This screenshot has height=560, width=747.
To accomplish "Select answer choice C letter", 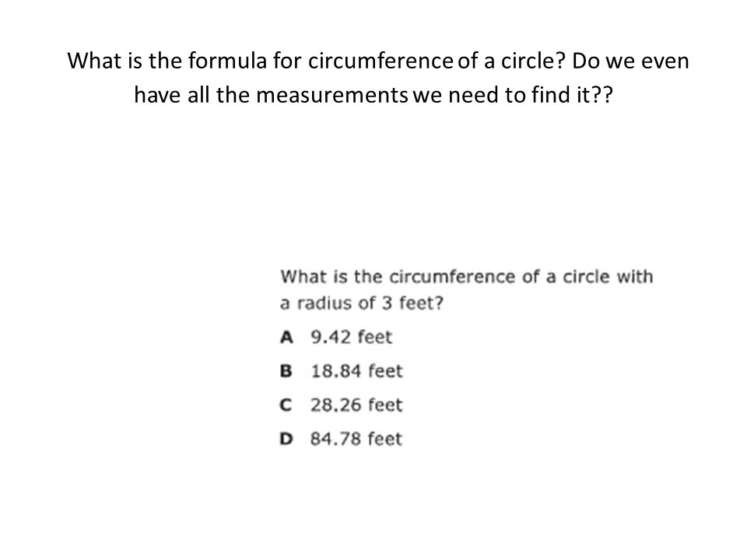I will click(286, 404).
